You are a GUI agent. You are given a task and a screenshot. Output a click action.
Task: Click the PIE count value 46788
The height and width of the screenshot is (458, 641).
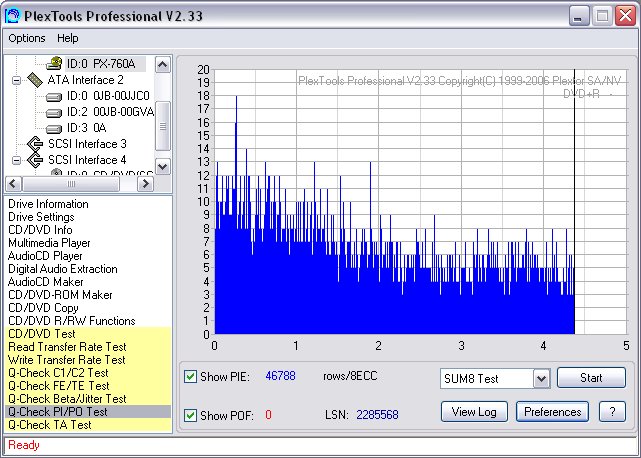coord(280,376)
